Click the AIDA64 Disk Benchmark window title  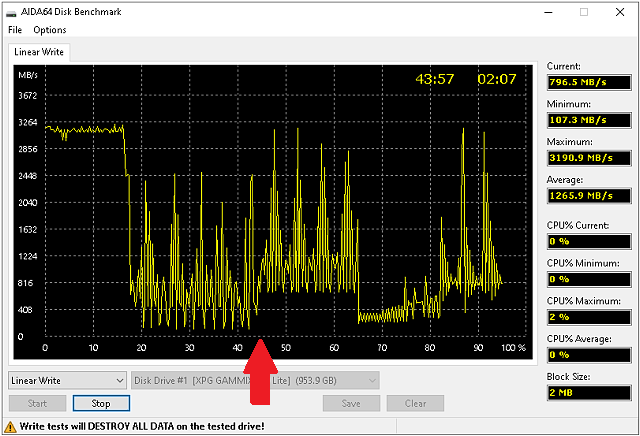[71, 12]
